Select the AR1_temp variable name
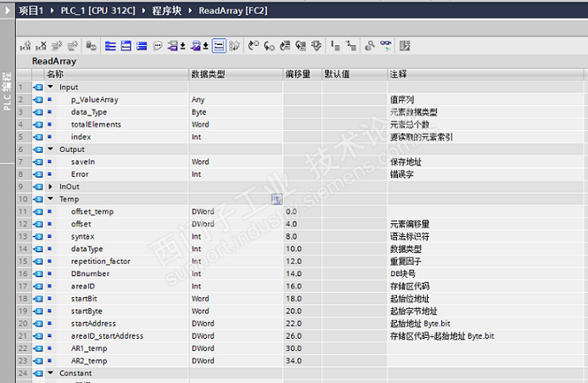The image size is (588, 383). coord(89,348)
